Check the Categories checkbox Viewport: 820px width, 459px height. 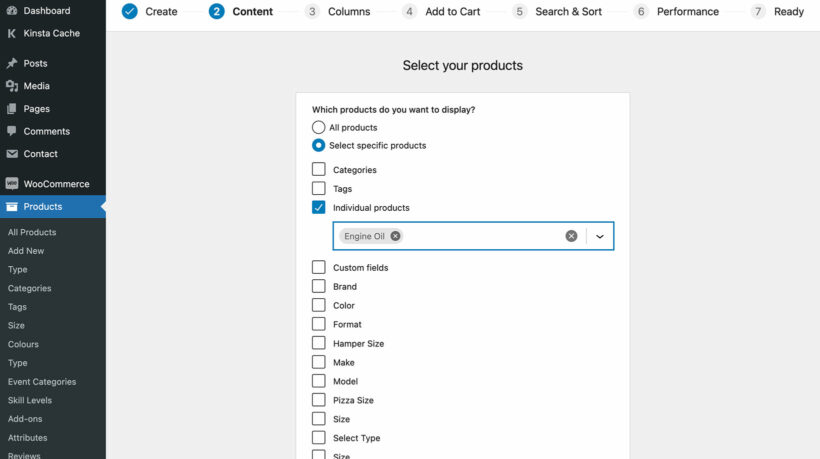(318, 169)
